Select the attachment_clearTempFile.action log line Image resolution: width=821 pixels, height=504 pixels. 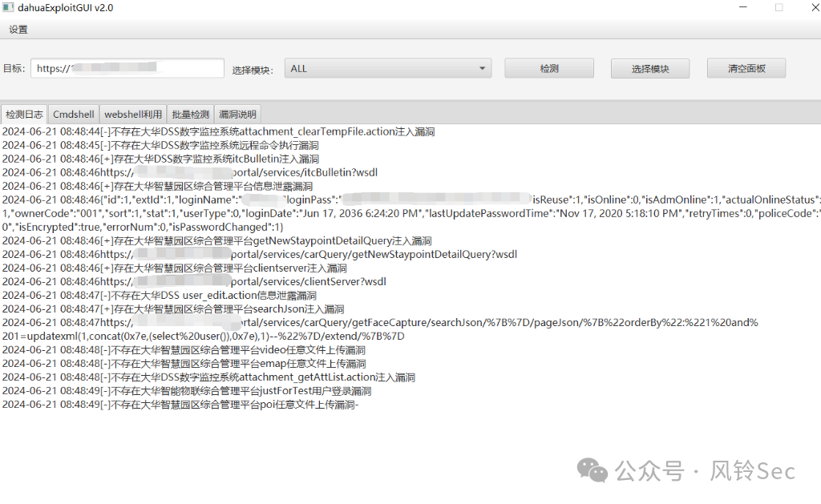[x=218, y=132]
